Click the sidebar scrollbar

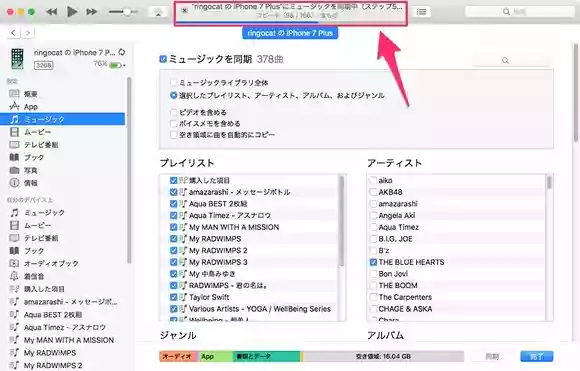(129, 170)
